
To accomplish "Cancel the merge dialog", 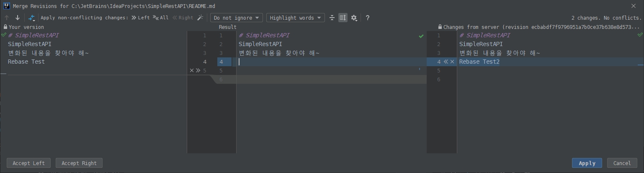I will (622, 163).
